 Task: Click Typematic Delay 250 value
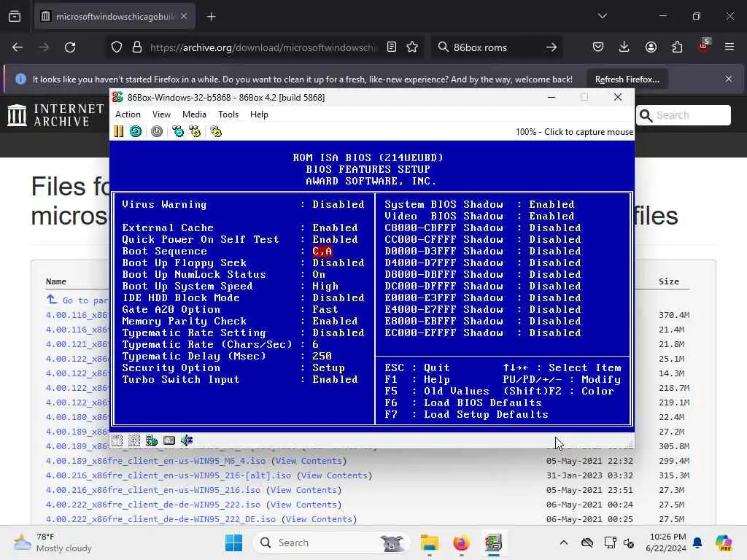(x=322, y=356)
